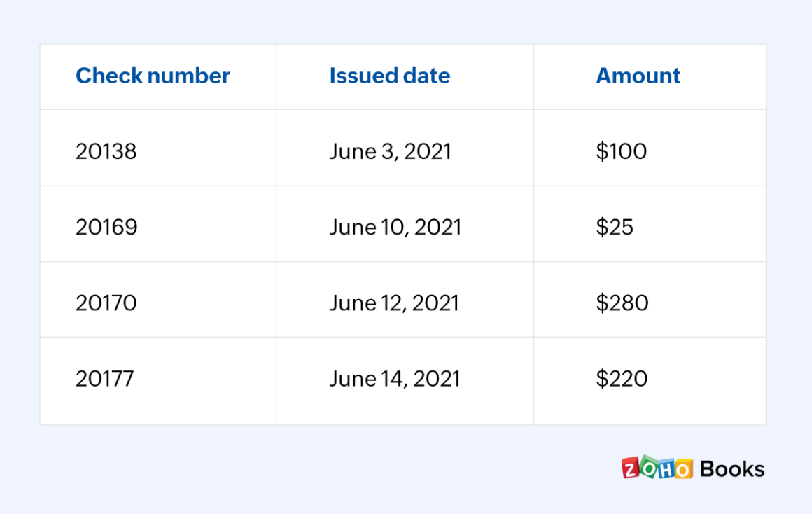
Task: Select the June 3, 2021 date cell
Action: click(391, 151)
